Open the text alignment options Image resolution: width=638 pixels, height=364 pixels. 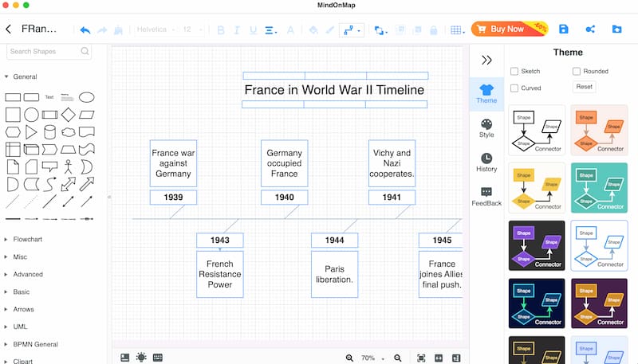pyautogui.click(x=270, y=30)
